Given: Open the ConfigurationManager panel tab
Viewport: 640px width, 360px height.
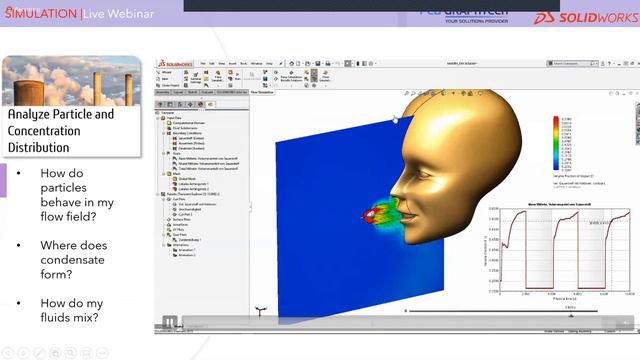Looking at the screenshot, I should pyautogui.click(x=180, y=104).
